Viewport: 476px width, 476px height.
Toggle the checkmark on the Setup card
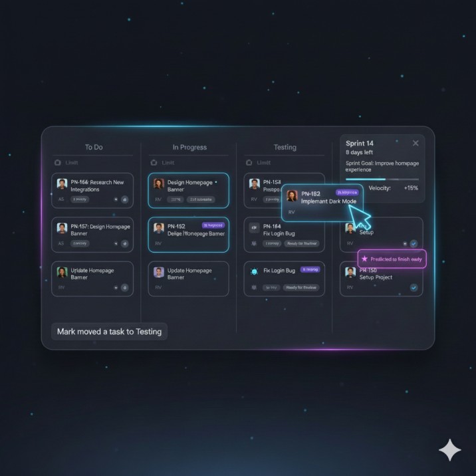[414, 243]
